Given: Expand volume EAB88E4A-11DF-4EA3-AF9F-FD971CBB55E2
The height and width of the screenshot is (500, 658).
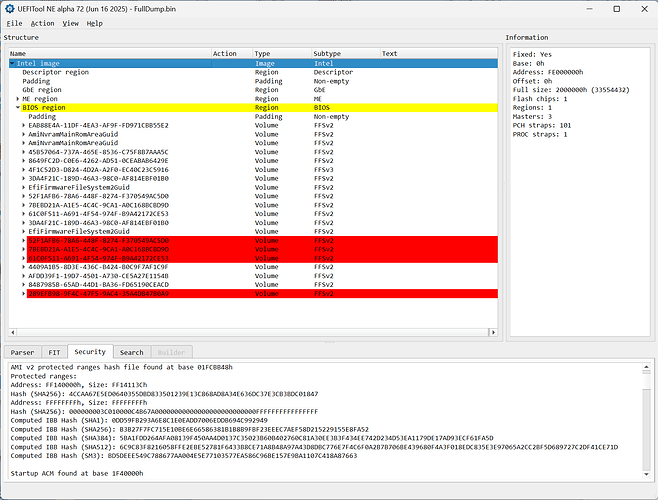Looking at the screenshot, I should [24, 125].
